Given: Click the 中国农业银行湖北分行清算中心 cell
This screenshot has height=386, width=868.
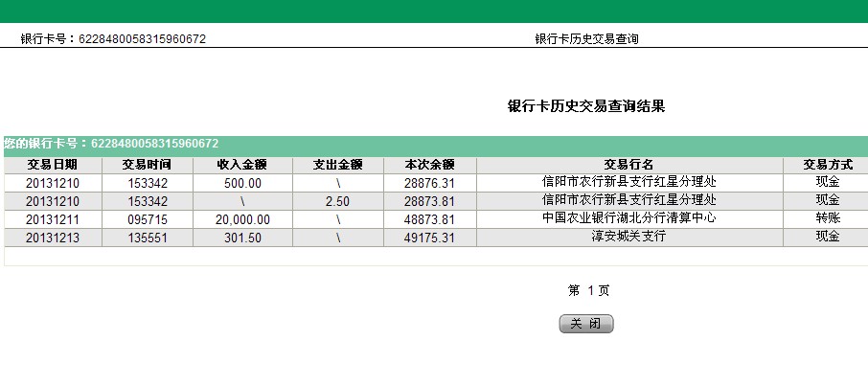Looking at the screenshot, I should (628, 218).
